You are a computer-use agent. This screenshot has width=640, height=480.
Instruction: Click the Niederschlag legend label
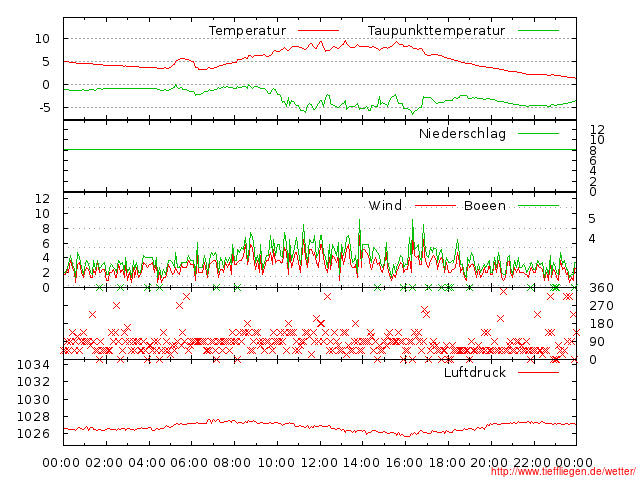click(x=462, y=133)
